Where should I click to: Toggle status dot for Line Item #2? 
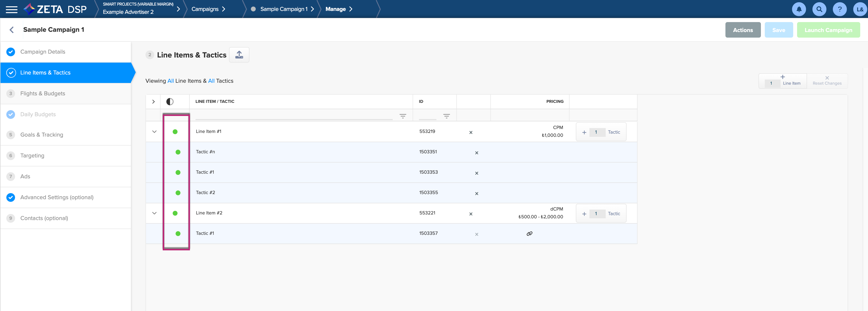[175, 213]
